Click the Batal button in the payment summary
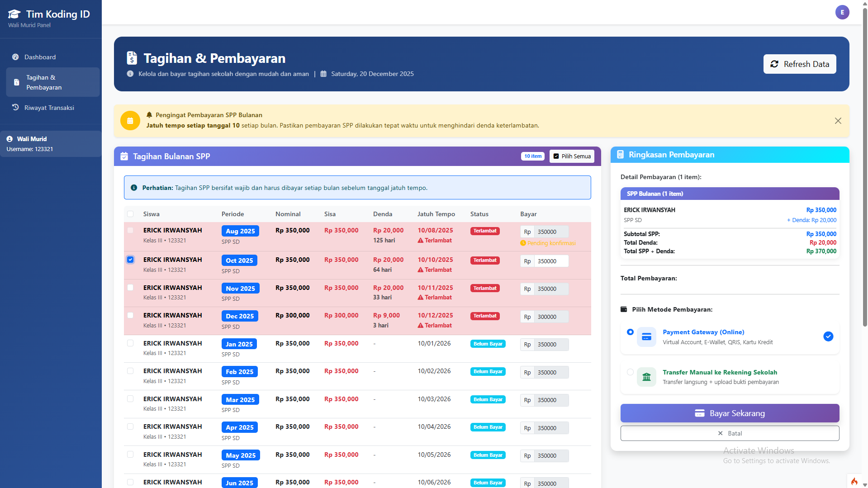 (x=729, y=433)
